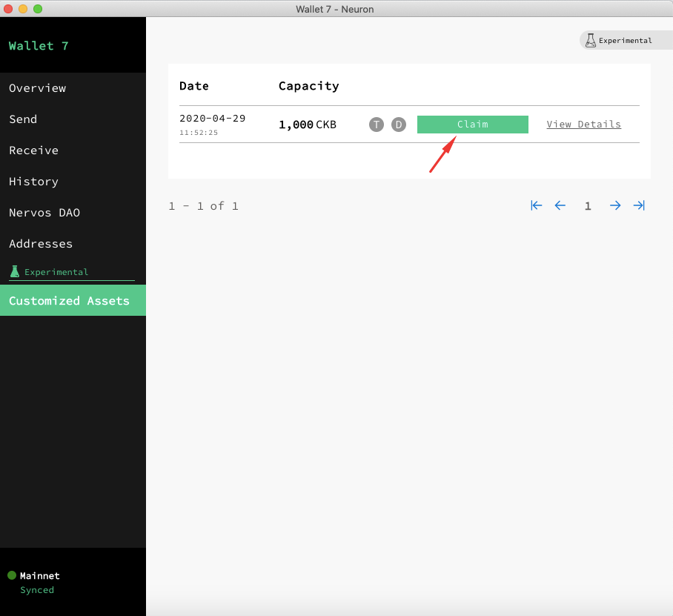Click the Wallet 7 name header

(x=39, y=46)
